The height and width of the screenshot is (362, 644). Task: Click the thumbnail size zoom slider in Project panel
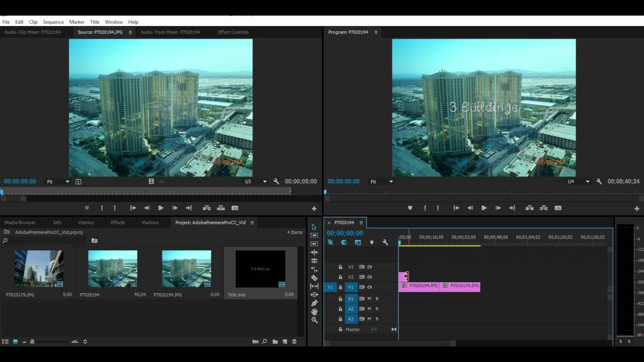33,342
